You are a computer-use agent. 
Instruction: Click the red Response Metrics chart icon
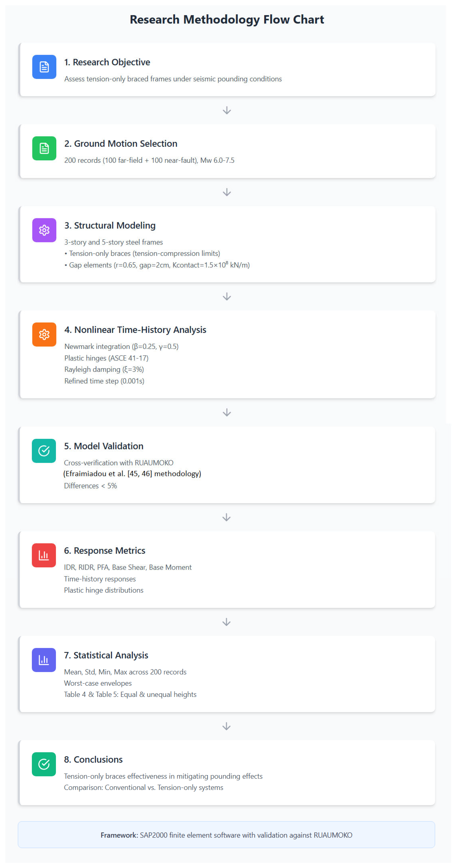tap(44, 555)
